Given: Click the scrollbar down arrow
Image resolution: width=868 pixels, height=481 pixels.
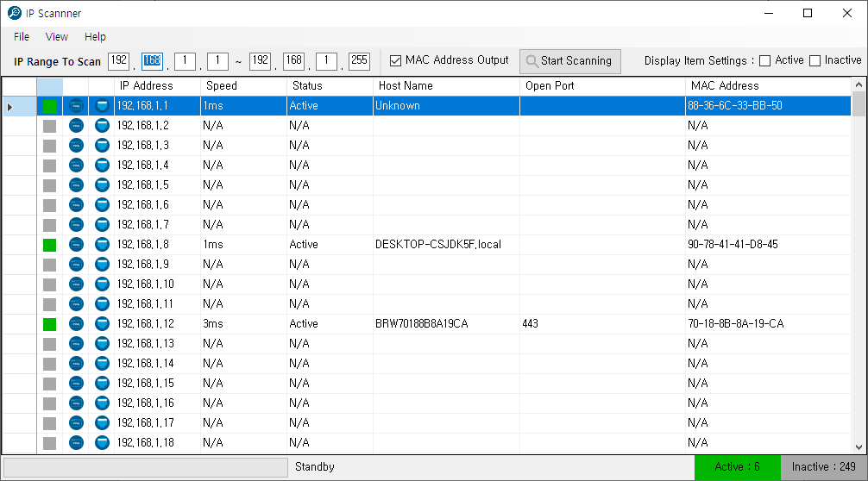Looking at the screenshot, I should pos(859,447).
